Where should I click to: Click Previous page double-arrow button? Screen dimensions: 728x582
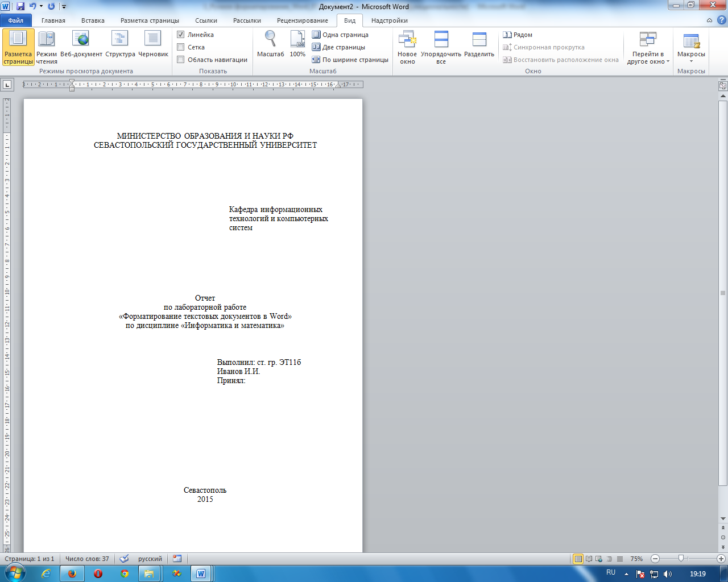[723, 528]
